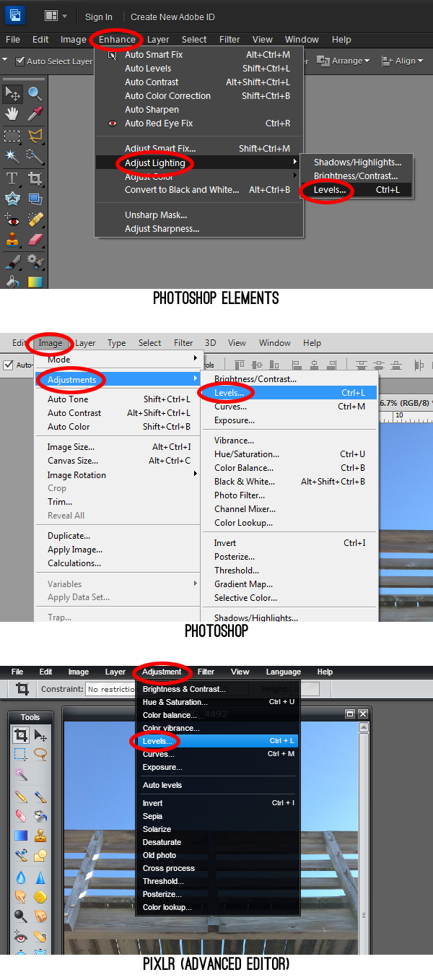
Task: Choose Levels in Photoshop Adjustments submenu
Action: tap(290, 393)
